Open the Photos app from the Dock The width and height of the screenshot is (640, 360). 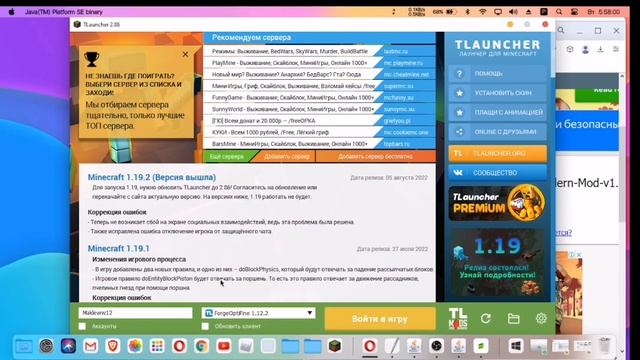click(x=135, y=346)
